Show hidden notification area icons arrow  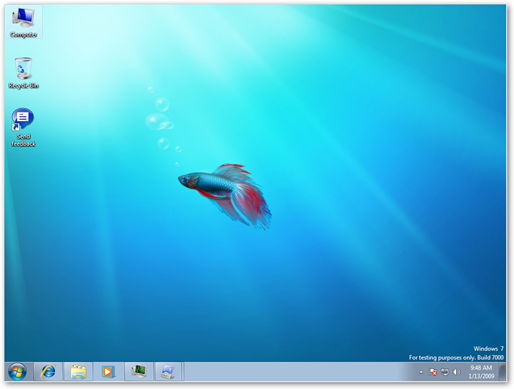tap(421, 372)
